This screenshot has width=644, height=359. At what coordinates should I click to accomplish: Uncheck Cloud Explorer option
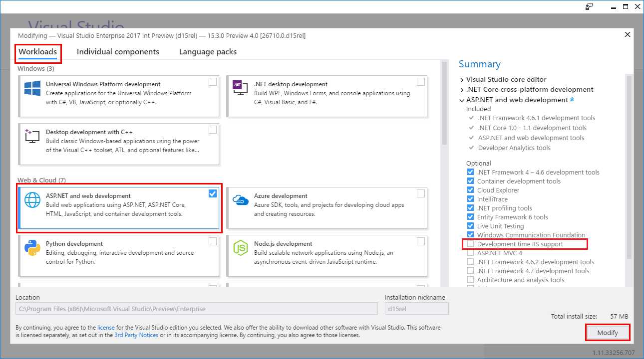pyautogui.click(x=470, y=190)
